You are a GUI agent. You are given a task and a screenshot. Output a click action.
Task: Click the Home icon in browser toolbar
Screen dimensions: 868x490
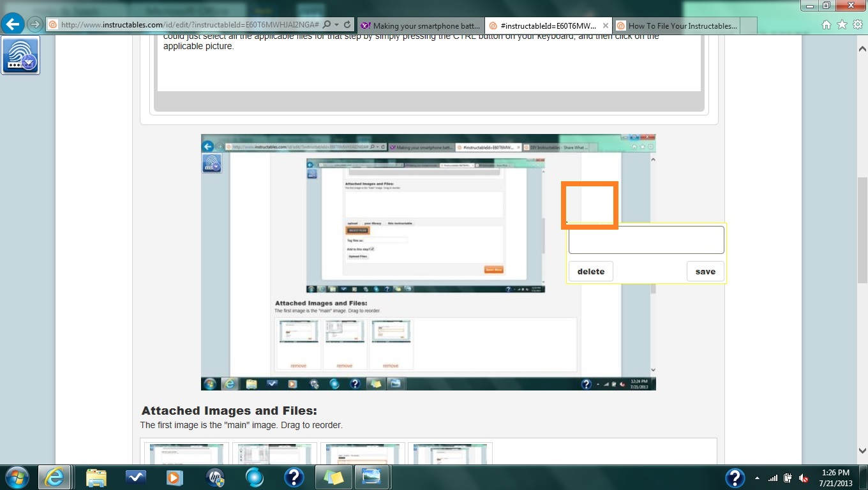827,25
